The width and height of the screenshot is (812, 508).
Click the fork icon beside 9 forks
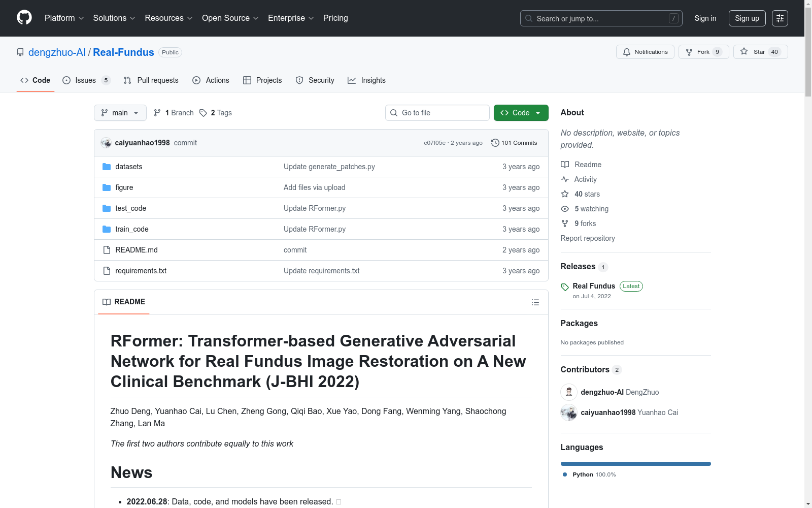[565, 224]
